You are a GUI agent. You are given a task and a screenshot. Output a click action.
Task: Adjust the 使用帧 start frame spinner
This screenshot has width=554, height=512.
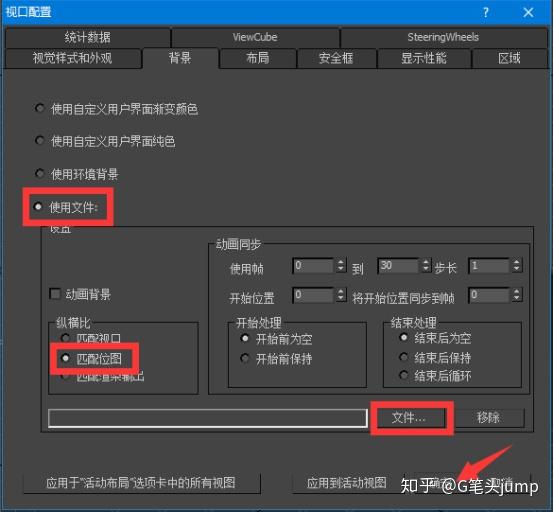[x=341, y=266]
